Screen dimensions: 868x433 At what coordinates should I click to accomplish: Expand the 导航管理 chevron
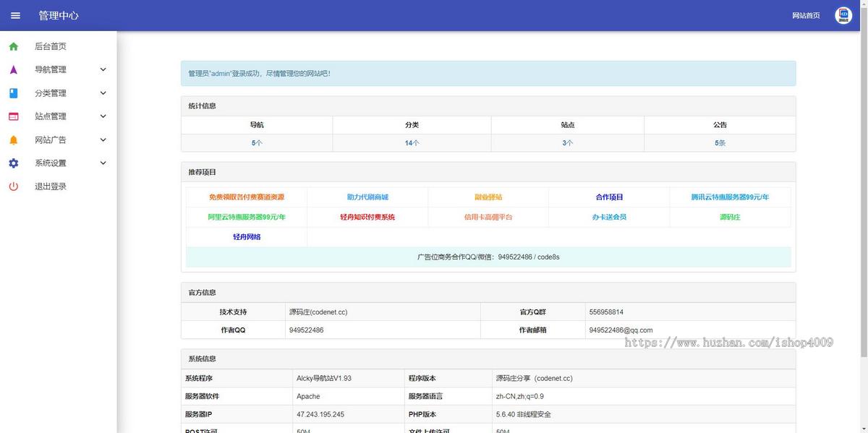pos(103,69)
